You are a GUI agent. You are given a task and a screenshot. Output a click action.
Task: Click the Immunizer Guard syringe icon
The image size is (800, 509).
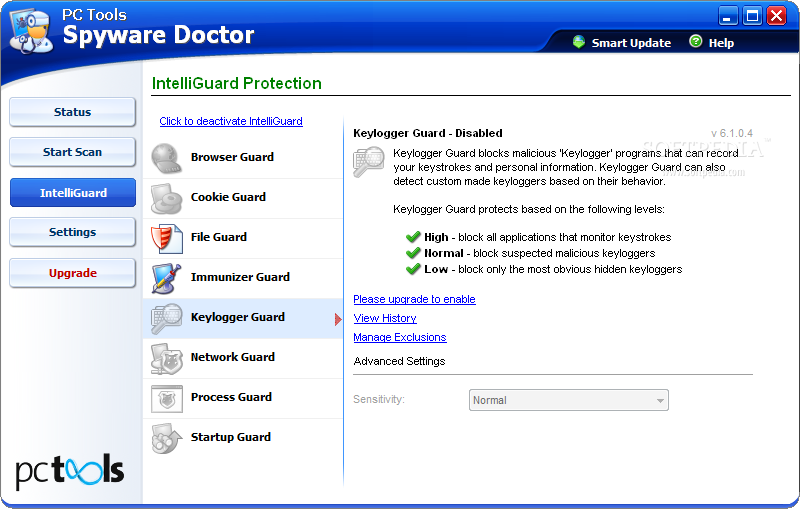(x=166, y=278)
